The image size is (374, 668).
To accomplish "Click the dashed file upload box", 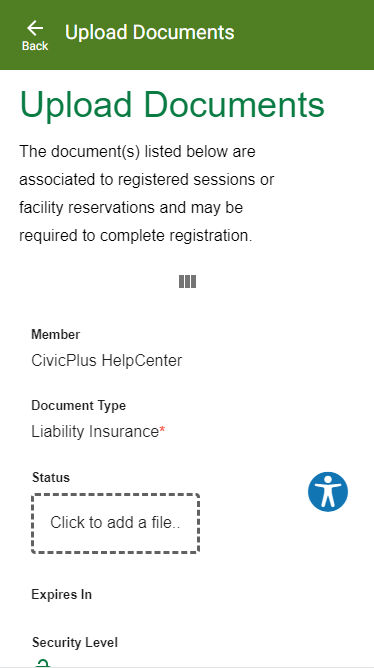I will 115,523.
